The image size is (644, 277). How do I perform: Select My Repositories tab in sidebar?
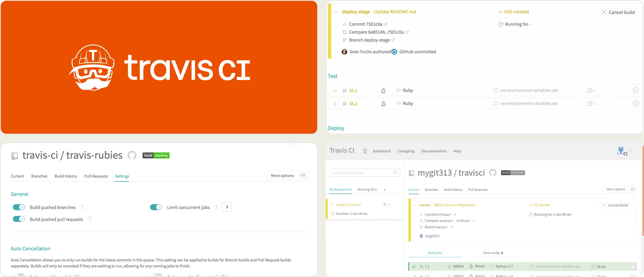click(340, 190)
